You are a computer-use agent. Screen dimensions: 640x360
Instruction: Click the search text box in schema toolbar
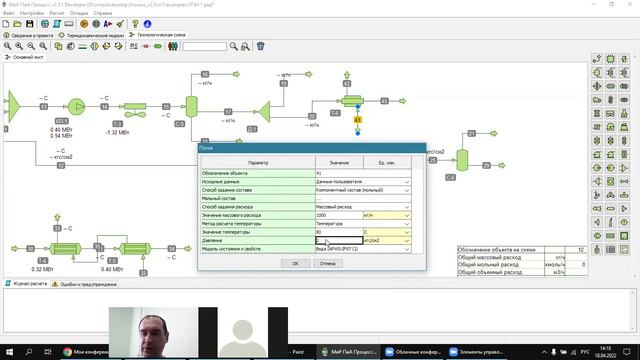[x=204, y=47]
